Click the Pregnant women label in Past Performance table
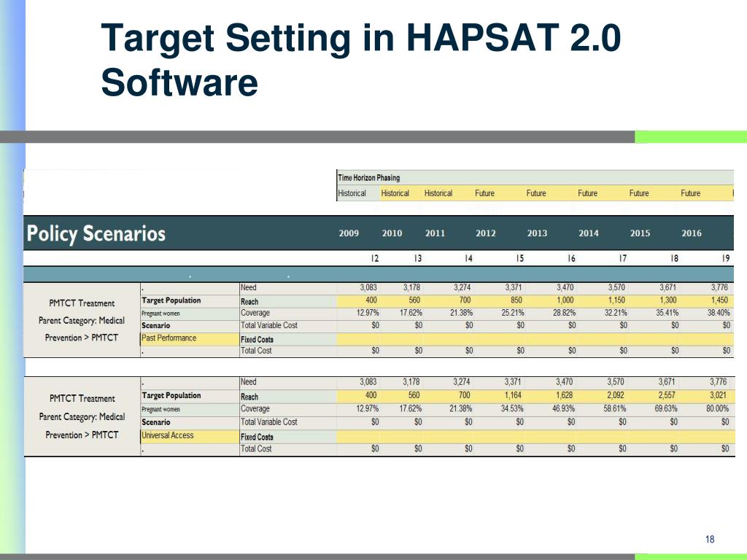 coord(160,314)
